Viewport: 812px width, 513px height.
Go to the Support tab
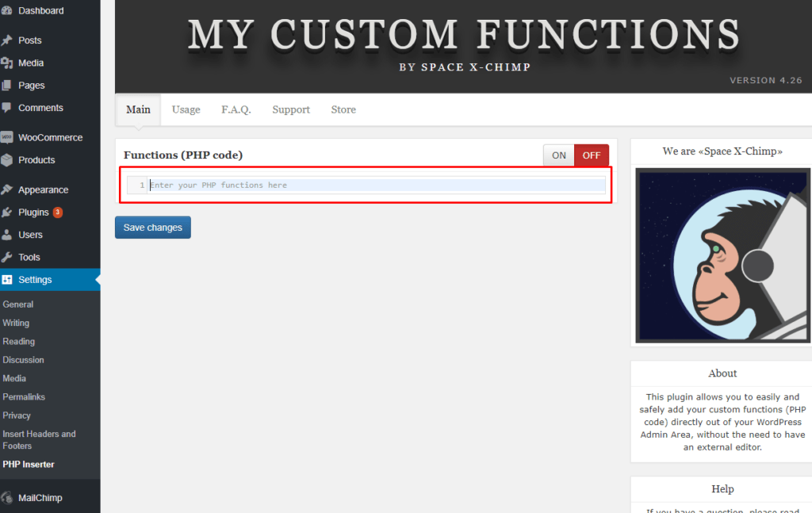[x=291, y=109]
